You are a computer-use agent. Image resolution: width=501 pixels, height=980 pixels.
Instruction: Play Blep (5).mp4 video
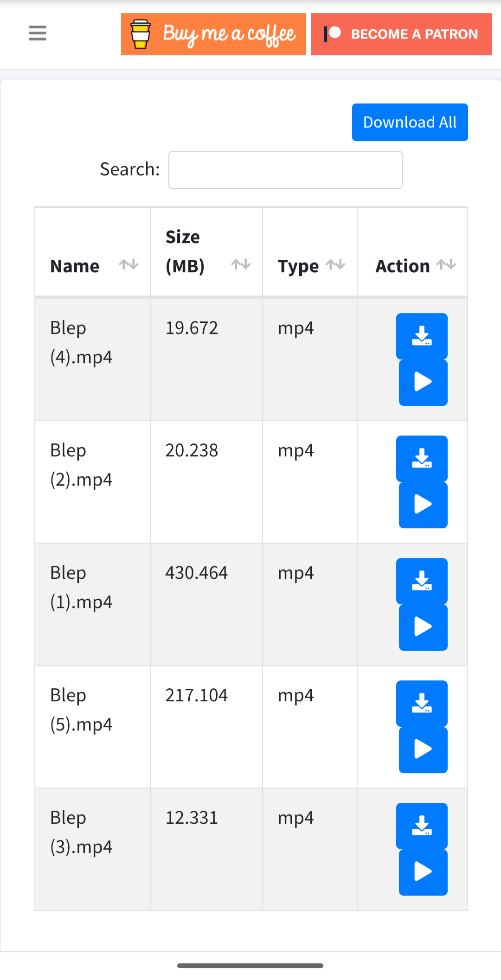(x=423, y=749)
